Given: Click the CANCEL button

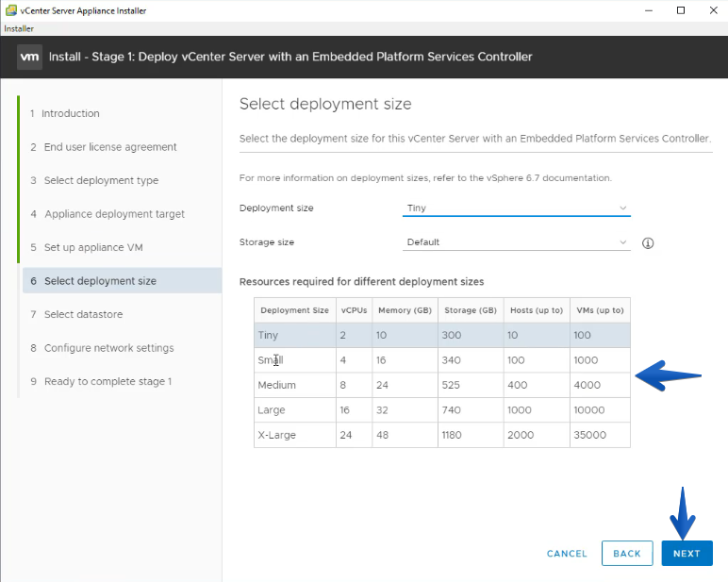Looking at the screenshot, I should coord(567,554).
